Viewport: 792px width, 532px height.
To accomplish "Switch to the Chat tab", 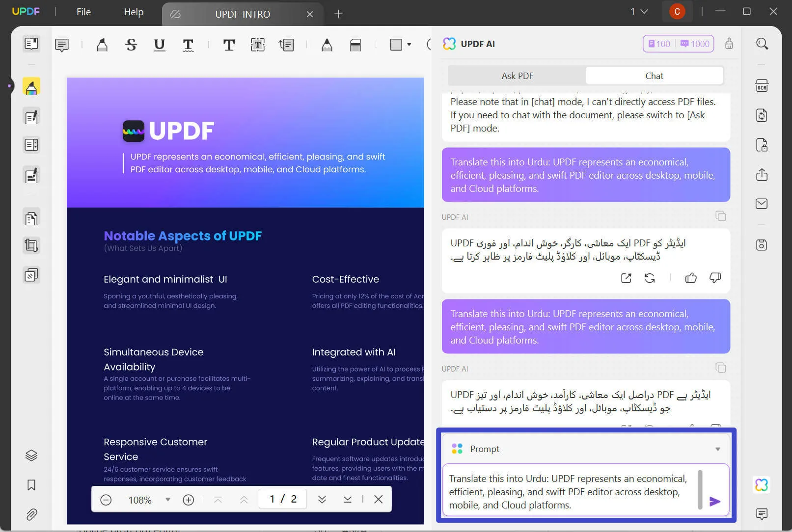I will [x=654, y=76].
